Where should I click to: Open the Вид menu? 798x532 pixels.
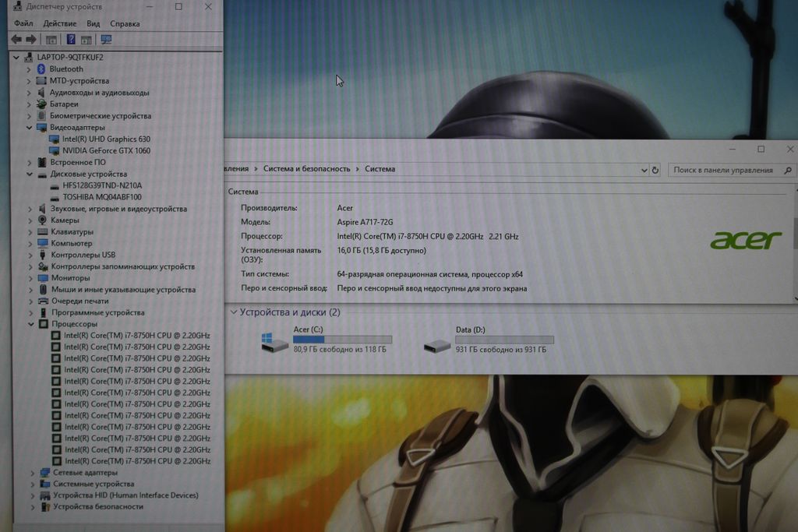pos(94,23)
